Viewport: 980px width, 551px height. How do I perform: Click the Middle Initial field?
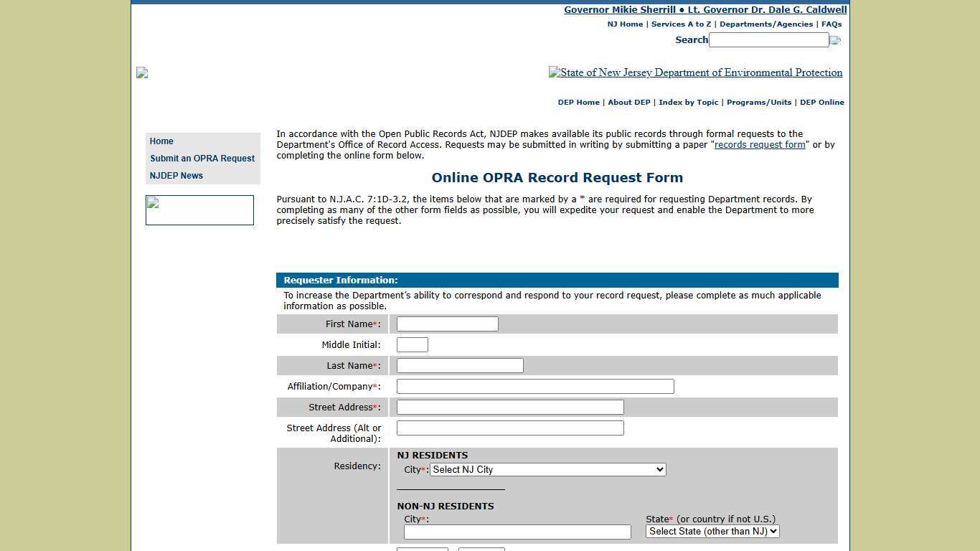[412, 344]
